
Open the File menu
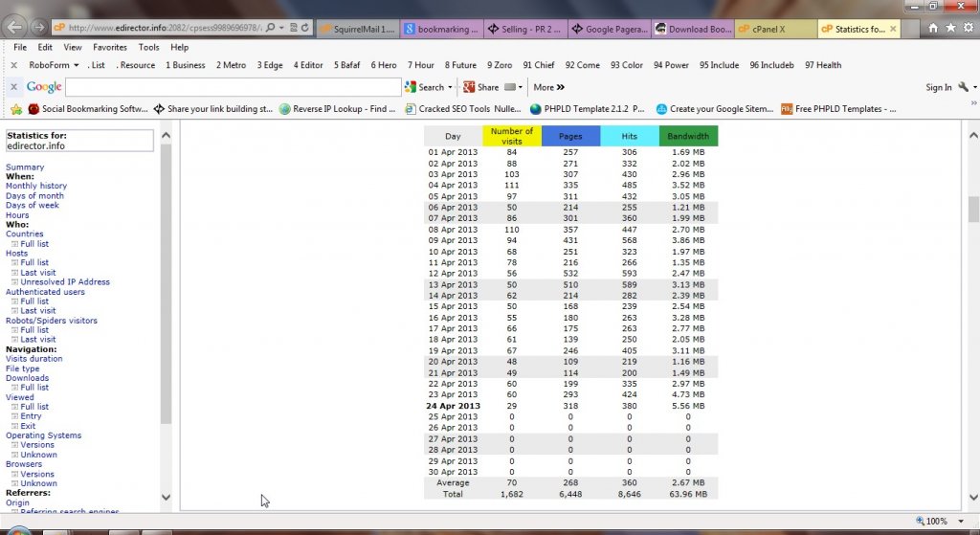[20, 47]
